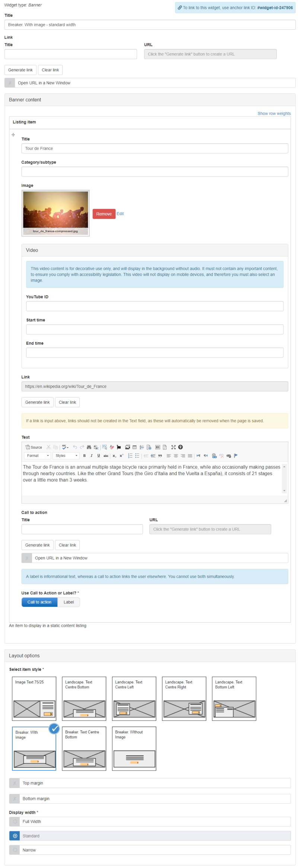Click the Category/subtype field

[155, 172]
